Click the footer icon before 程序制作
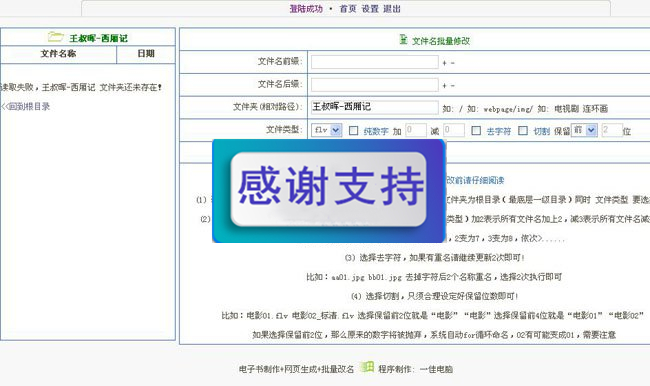 367,367
